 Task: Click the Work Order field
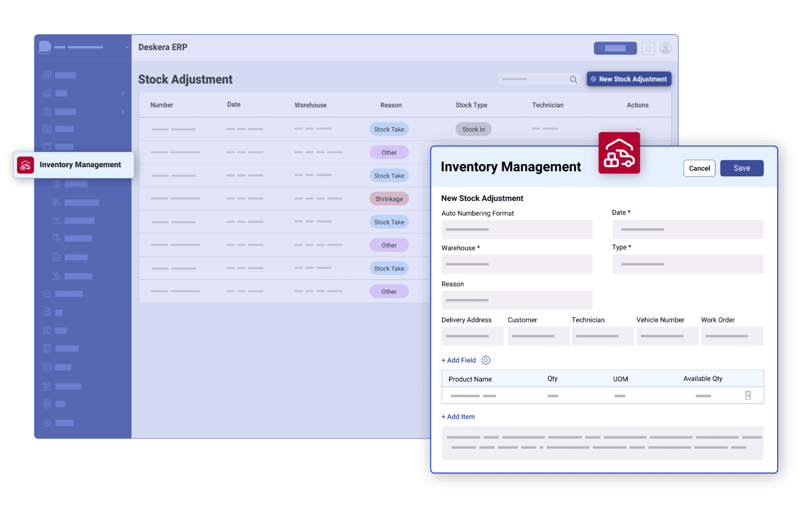[x=732, y=336]
